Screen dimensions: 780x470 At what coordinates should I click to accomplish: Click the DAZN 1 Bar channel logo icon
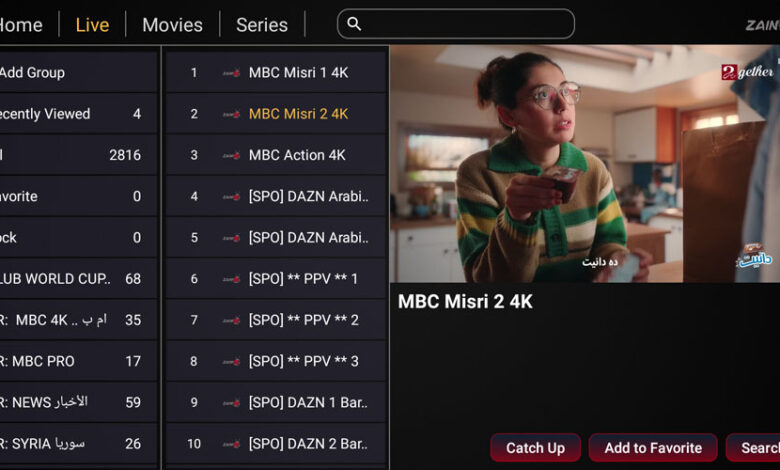click(x=231, y=403)
